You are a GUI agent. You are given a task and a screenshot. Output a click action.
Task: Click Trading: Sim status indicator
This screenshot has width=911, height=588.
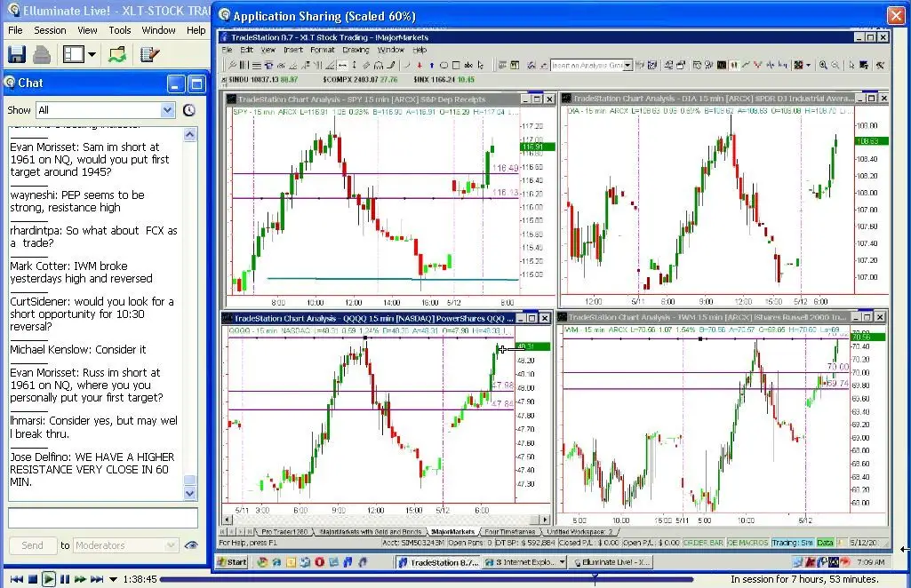pyautogui.click(x=793, y=543)
